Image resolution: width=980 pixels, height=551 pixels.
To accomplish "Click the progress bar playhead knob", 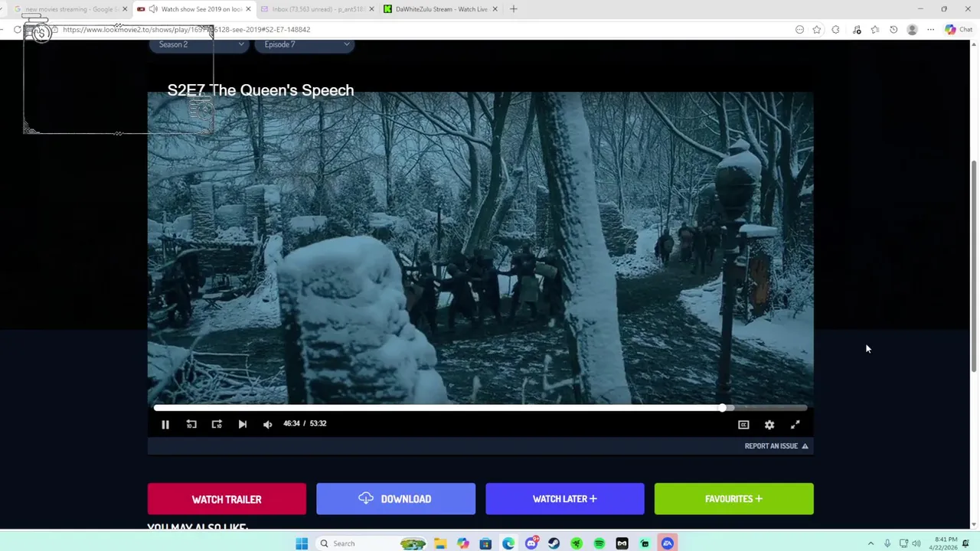I will point(722,408).
